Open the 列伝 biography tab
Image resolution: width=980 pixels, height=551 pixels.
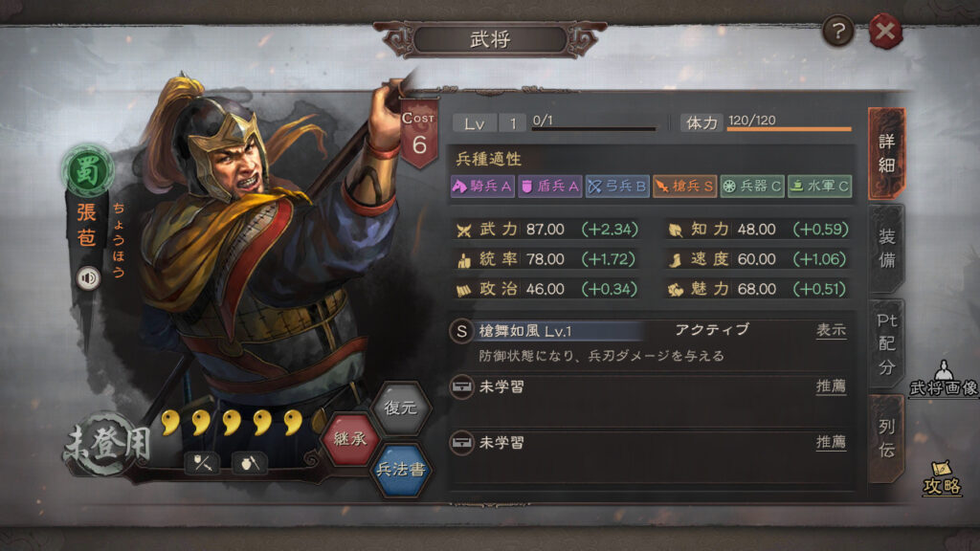click(x=886, y=438)
